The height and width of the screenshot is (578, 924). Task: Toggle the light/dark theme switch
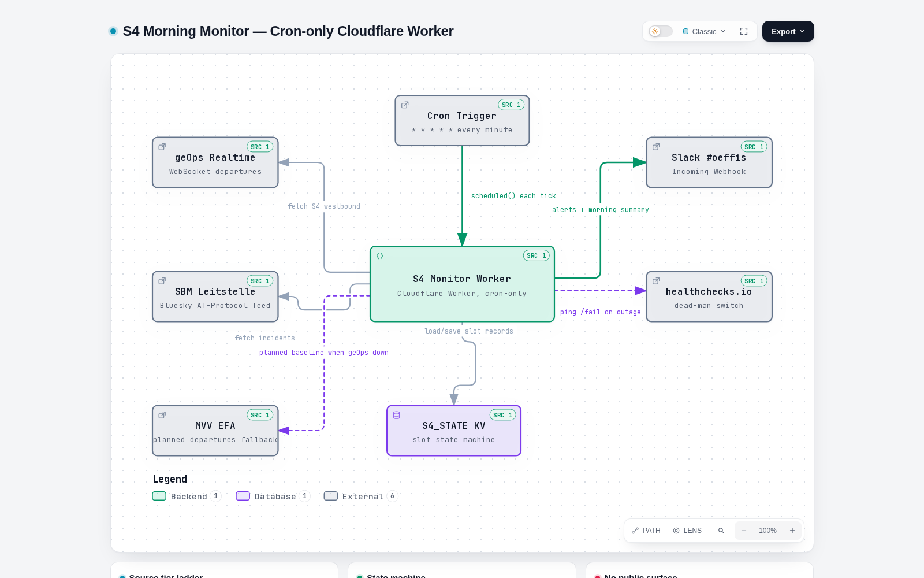(661, 31)
